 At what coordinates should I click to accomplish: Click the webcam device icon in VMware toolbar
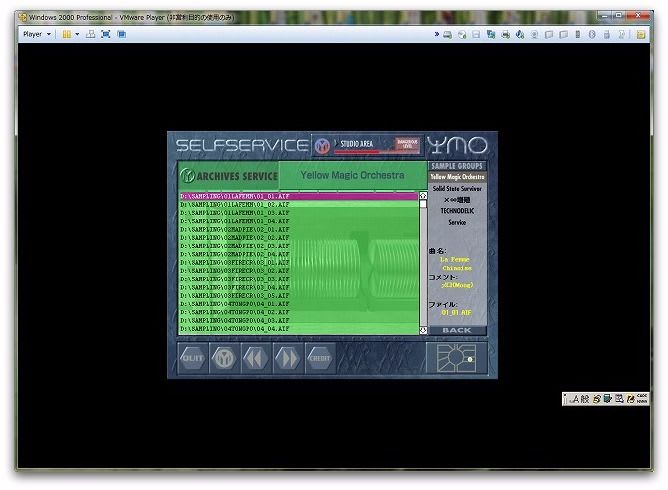(x=534, y=35)
